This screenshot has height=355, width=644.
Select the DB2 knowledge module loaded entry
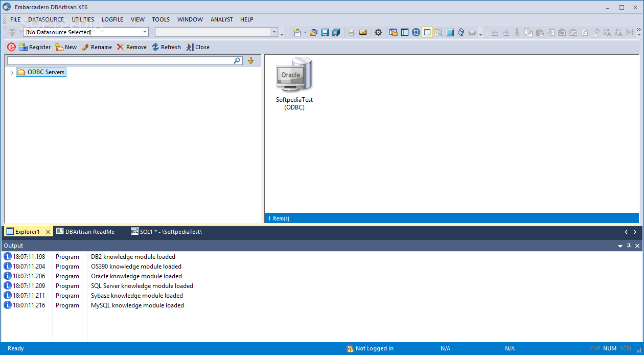coord(133,257)
